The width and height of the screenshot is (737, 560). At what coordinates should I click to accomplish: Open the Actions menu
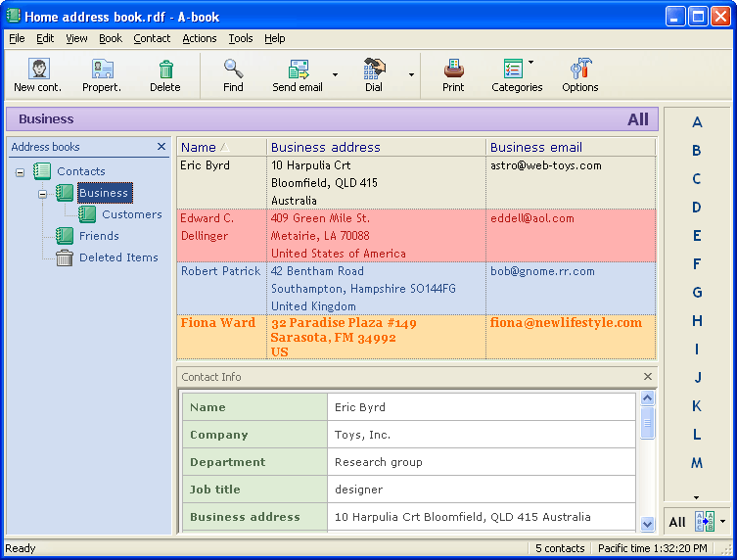click(x=200, y=38)
